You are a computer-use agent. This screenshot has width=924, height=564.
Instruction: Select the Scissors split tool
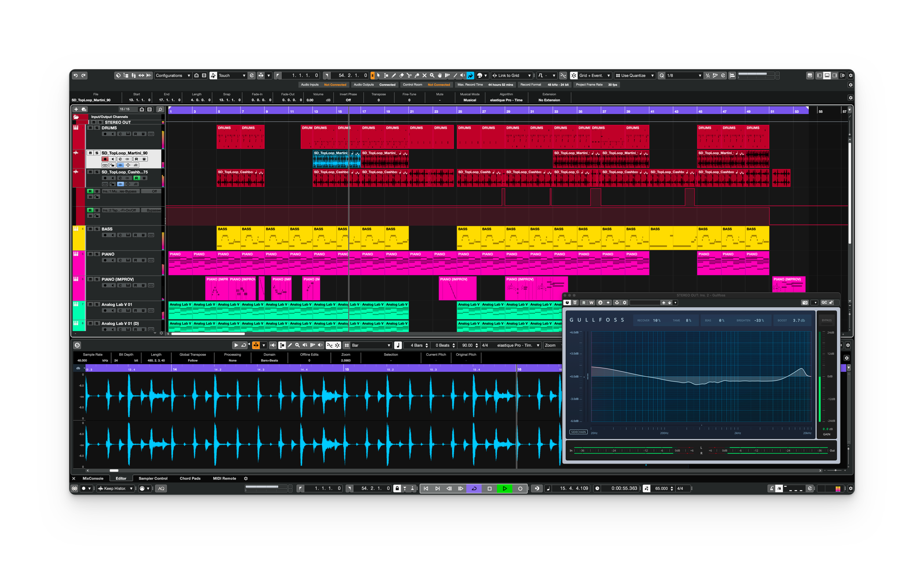pos(409,75)
